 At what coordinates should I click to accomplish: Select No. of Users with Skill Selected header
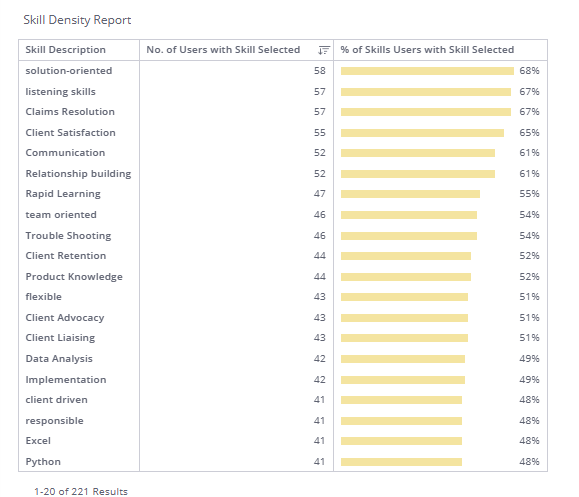223,50
